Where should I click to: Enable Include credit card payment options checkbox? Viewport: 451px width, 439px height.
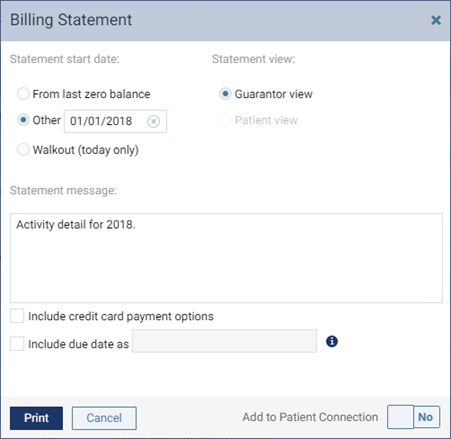coord(17,316)
